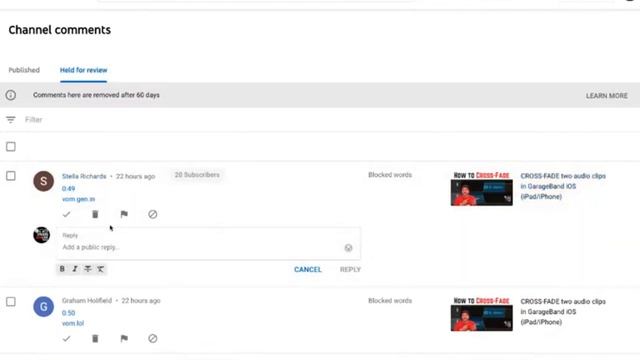This screenshot has width=640, height=360.
Task: Approve Stella Richards' comment with checkmark
Action: (x=67, y=214)
